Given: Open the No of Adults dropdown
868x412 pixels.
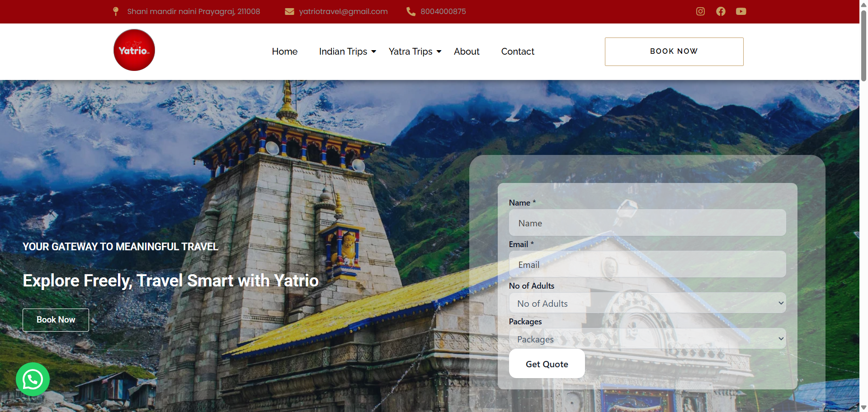Looking at the screenshot, I should [x=647, y=303].
